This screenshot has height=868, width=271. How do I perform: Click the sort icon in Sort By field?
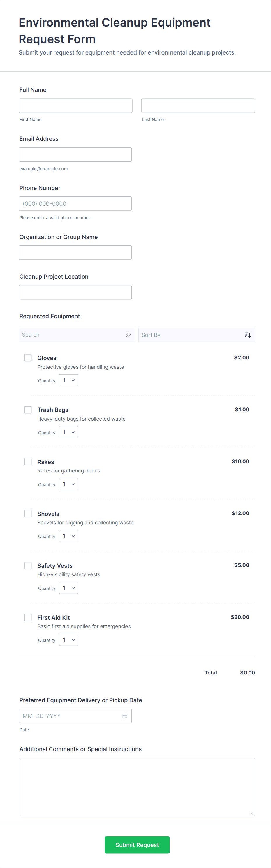pos(248,335)
